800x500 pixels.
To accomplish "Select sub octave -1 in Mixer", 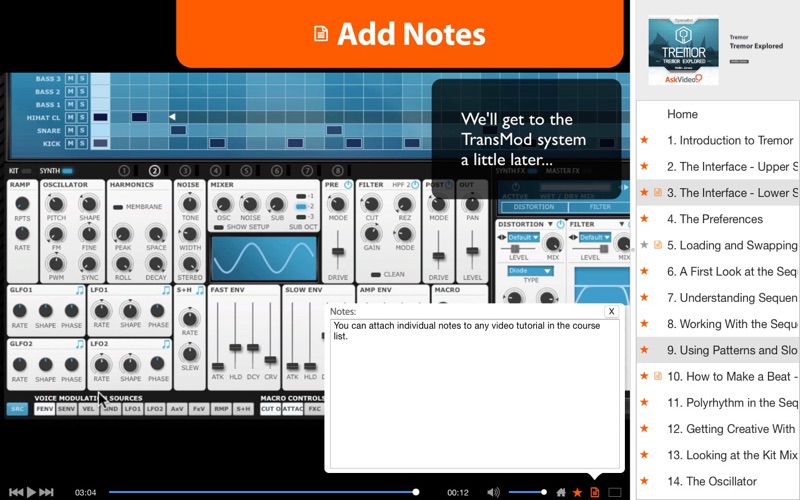I will tap(301, 196).
